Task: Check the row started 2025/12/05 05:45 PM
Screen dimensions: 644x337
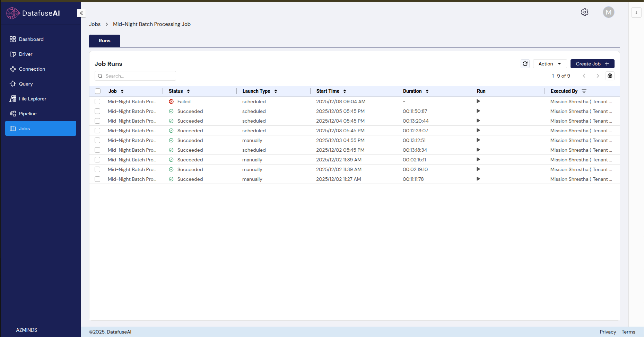Action: click(97, 111)
